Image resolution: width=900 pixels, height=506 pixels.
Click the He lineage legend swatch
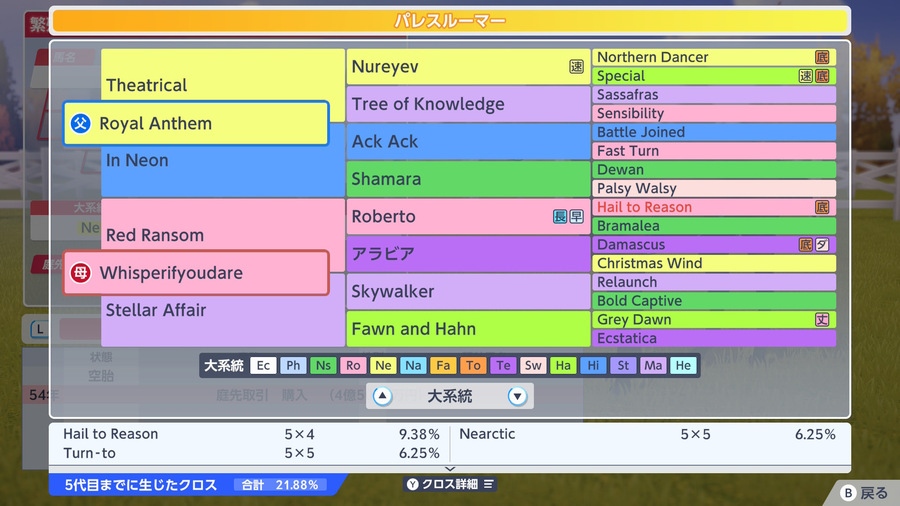tap(683, 365)
